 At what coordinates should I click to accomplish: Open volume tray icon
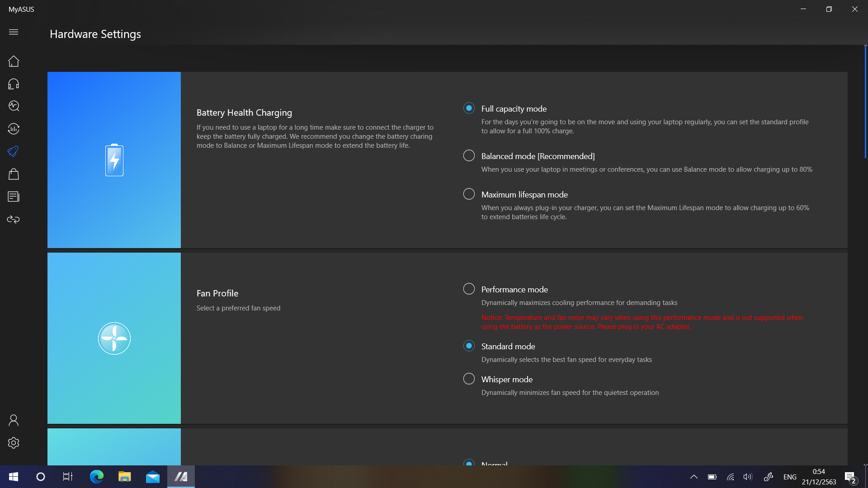click(748, 477)
